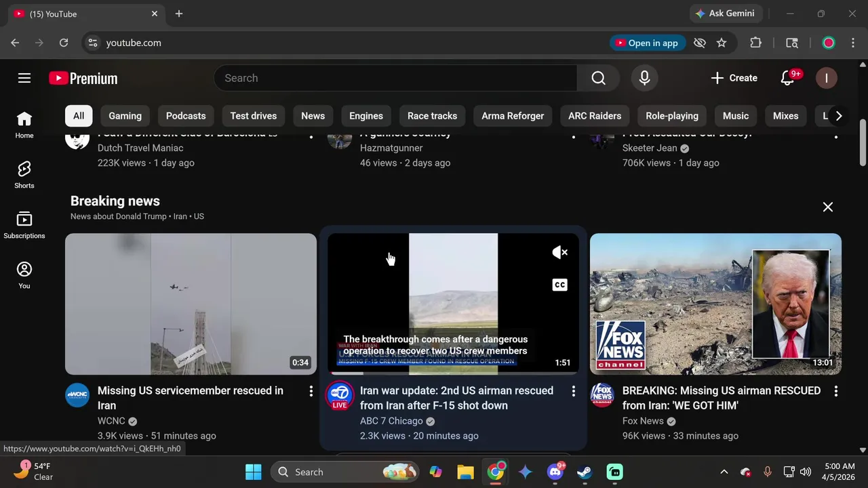Click the YouTube Premium logo
The image size is (868, 488).
pos(83,79)
